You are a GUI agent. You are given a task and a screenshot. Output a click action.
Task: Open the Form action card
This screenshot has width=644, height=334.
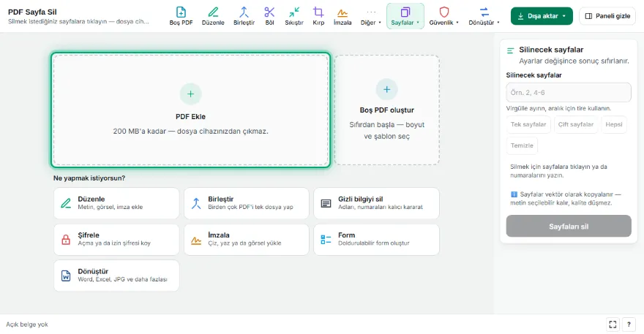coord(377,239)
